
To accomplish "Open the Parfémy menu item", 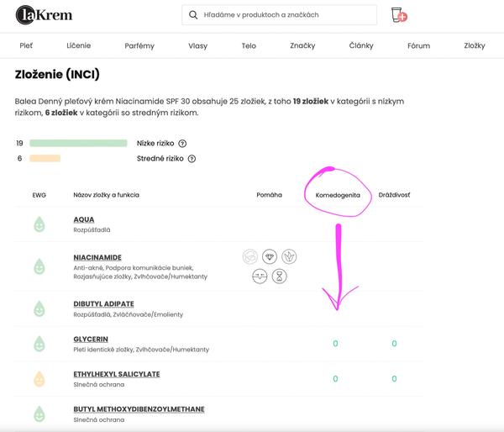I will click(x=139, y=46).
